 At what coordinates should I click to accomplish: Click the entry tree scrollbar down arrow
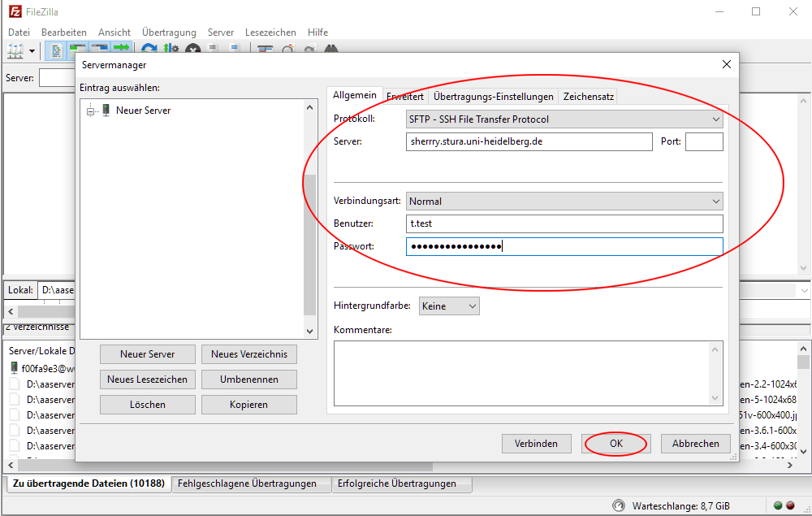(309, 332)
